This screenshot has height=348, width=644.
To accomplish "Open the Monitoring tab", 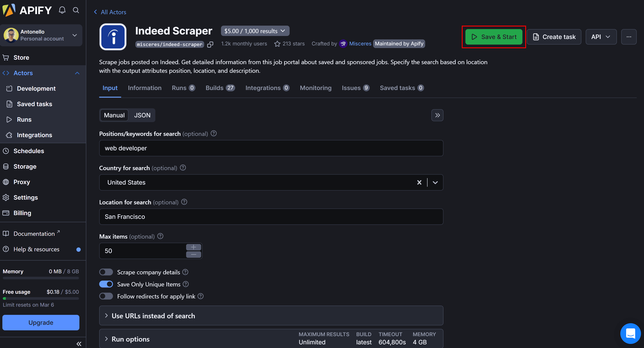I will [x=315, y=88].
